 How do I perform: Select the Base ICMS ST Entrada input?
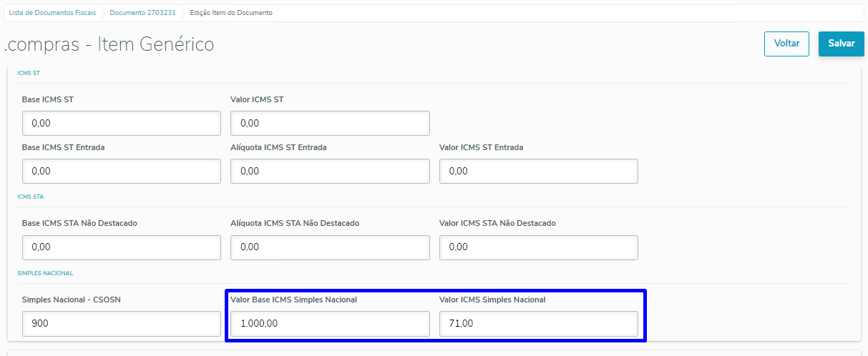pyautogui.click(x=122, y=172)
